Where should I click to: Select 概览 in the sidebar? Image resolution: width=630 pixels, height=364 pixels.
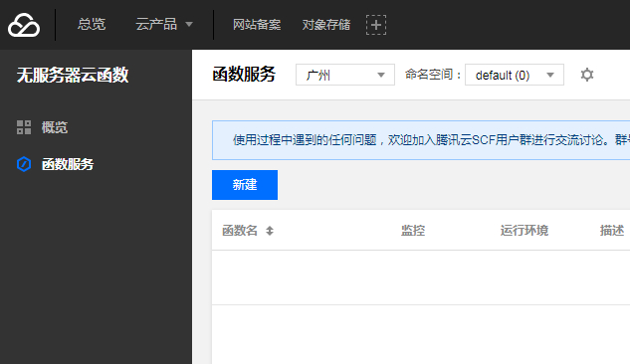pyautogui.click(x=55, y=127)
